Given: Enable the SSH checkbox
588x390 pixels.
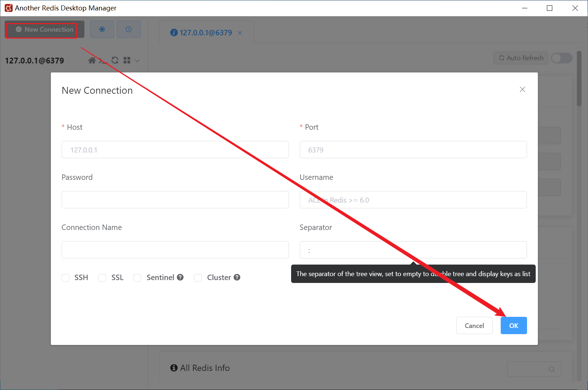Looking at the screenshot, I should [65, 278].
